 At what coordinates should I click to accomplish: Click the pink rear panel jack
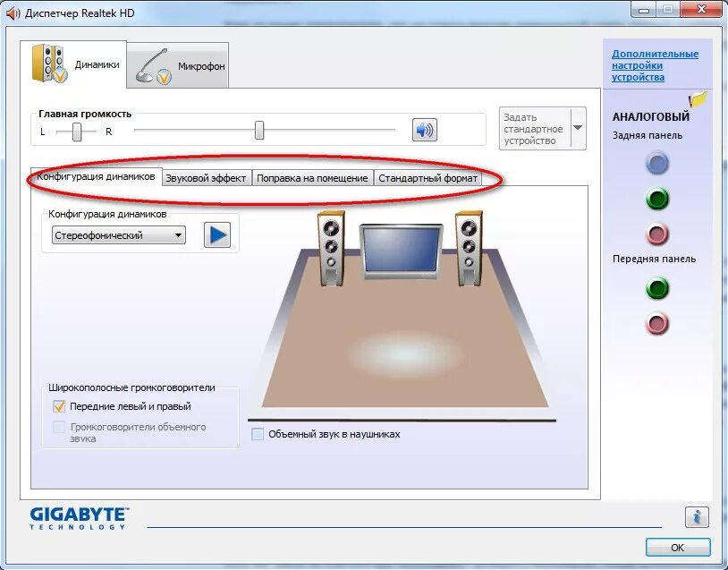[x=657, y=234]
